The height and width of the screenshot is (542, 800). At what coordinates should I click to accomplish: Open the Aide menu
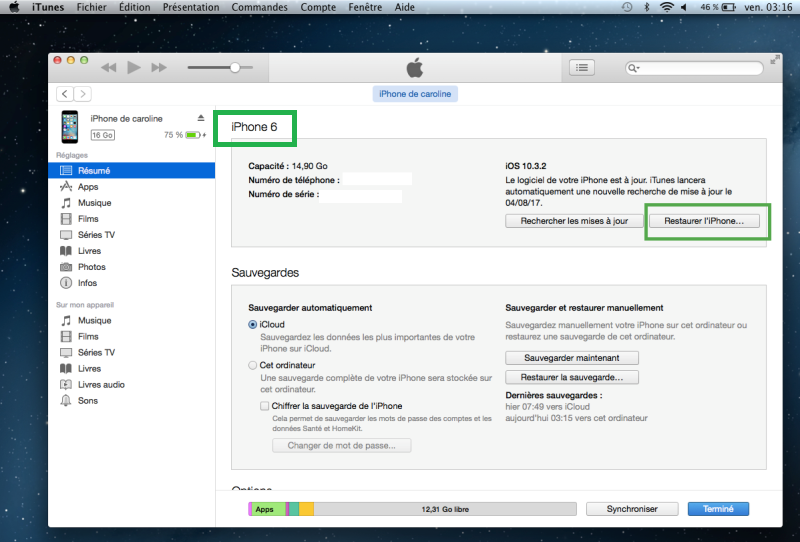(405, 7)
